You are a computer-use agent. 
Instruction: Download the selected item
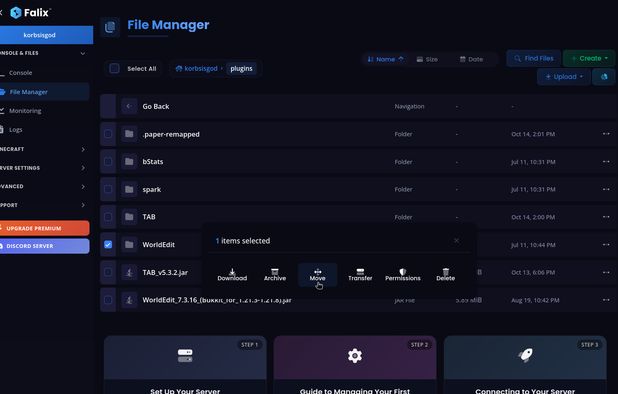232,275
